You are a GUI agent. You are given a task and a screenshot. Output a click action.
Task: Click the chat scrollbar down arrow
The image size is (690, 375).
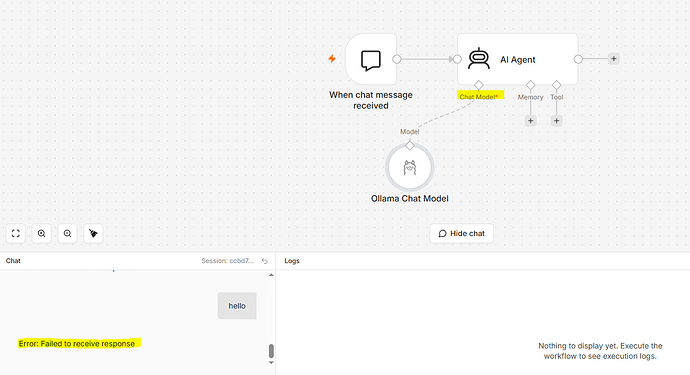point(271,362)
